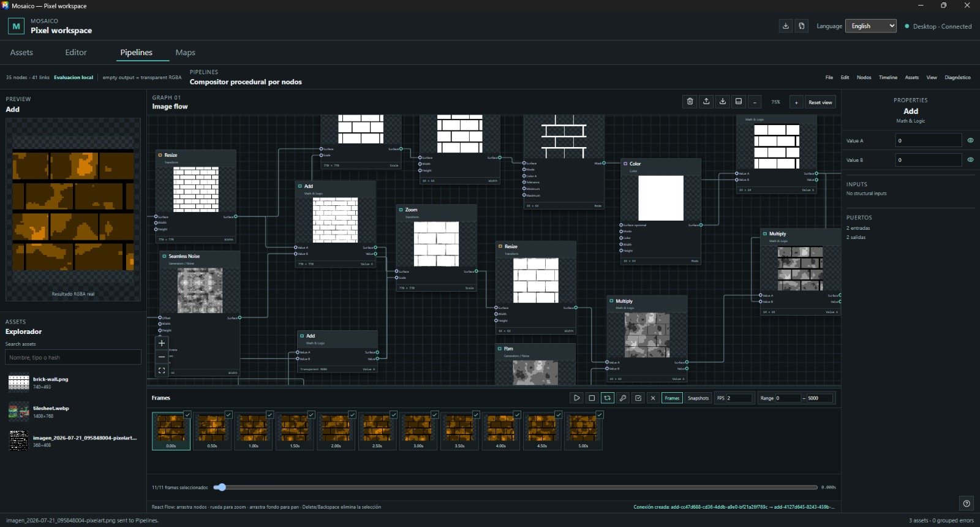Viewport: 980px width, 527px height.
Task: Click the Pipelines tab
Action: [136, 53]
